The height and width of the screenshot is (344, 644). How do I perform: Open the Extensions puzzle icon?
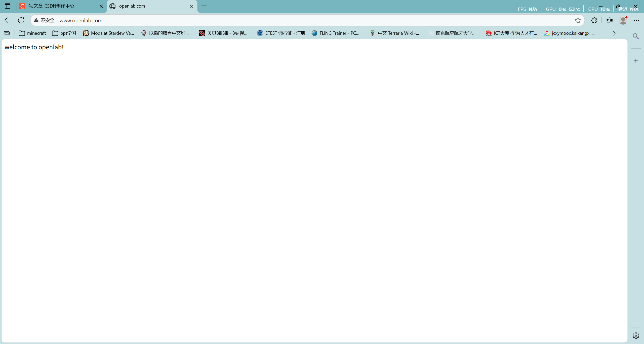[x=594, y=20]
